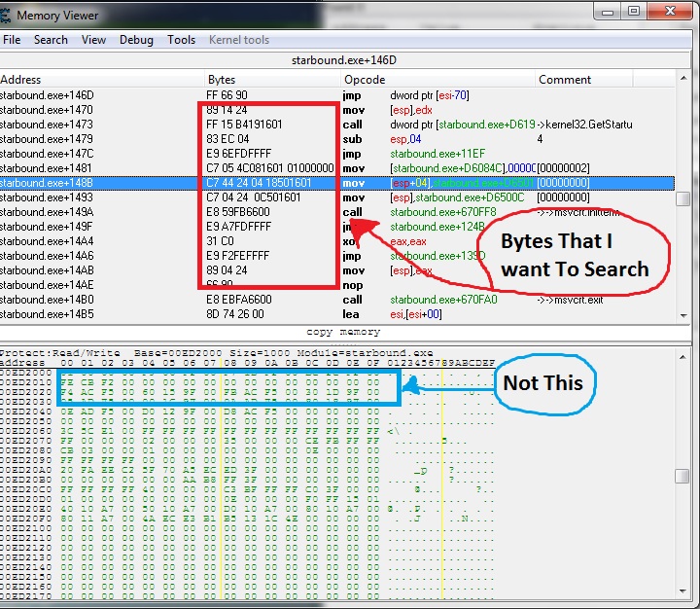Open the Debug menu
Screen dimensions: 700x609
pos(136,40)
